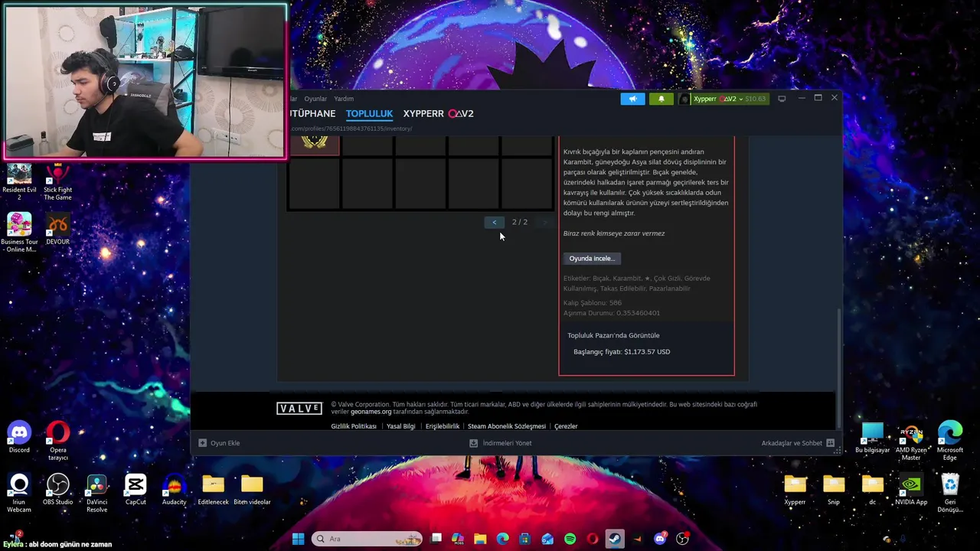The width and height of the screenshot is (980, 551).
Task: Open Gizlilik Politikası link
Action: click(354, 426)
